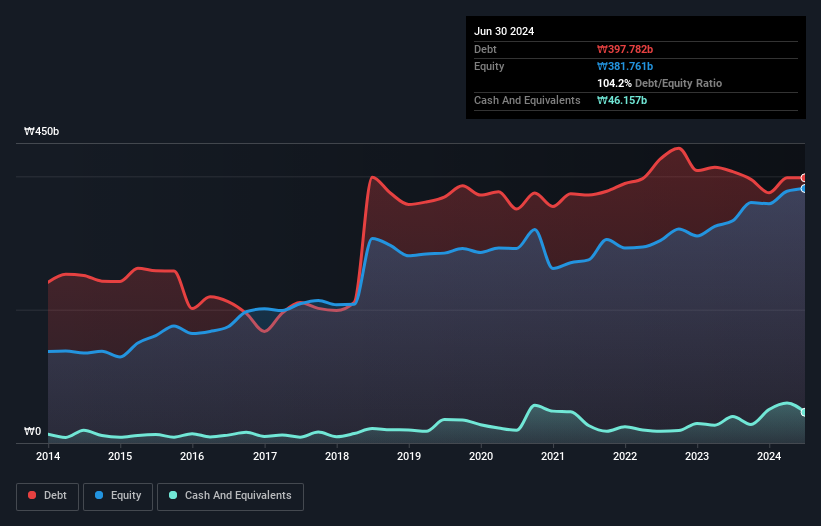Select the 2018 x-axis label
The height and width of the screenshot is (526, 821).
[337, 456]
